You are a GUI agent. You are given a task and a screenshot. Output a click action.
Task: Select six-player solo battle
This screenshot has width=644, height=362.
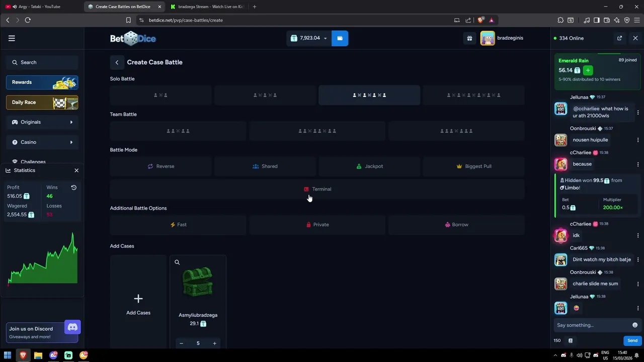pos(473,95)
